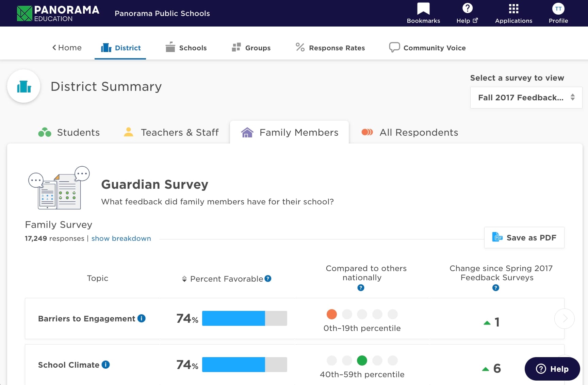
Task: Open the Fall 2017 Feedback survey dropdown
Action: (526, 98)
